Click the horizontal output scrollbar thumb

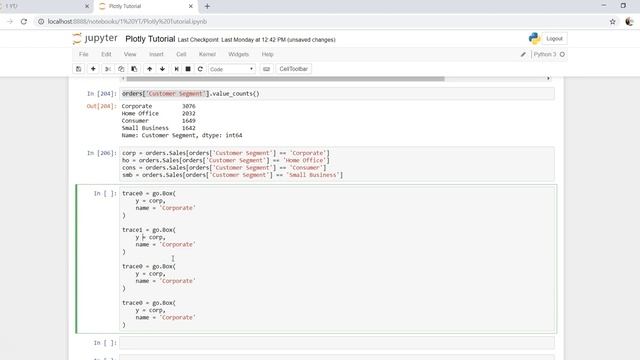click(x=285, y=78)
